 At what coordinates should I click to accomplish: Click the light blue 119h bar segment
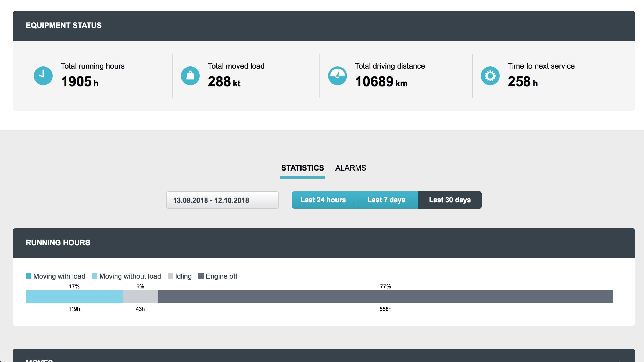[74, 297]
